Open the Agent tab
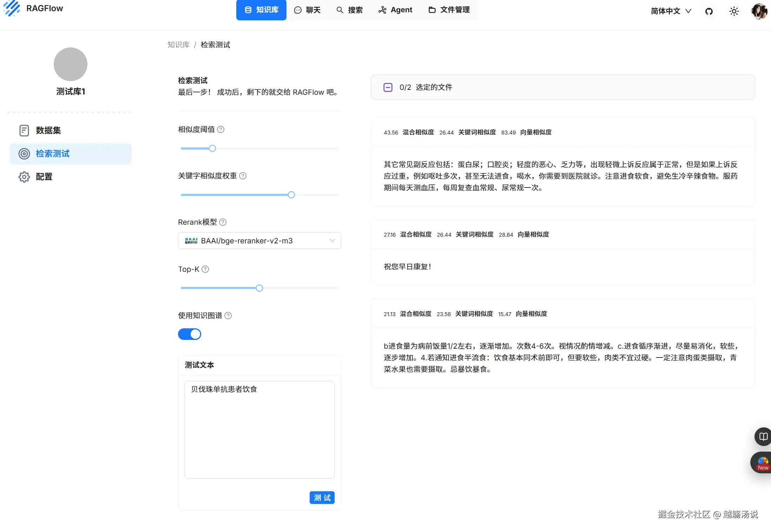 (x=395, y=10)
